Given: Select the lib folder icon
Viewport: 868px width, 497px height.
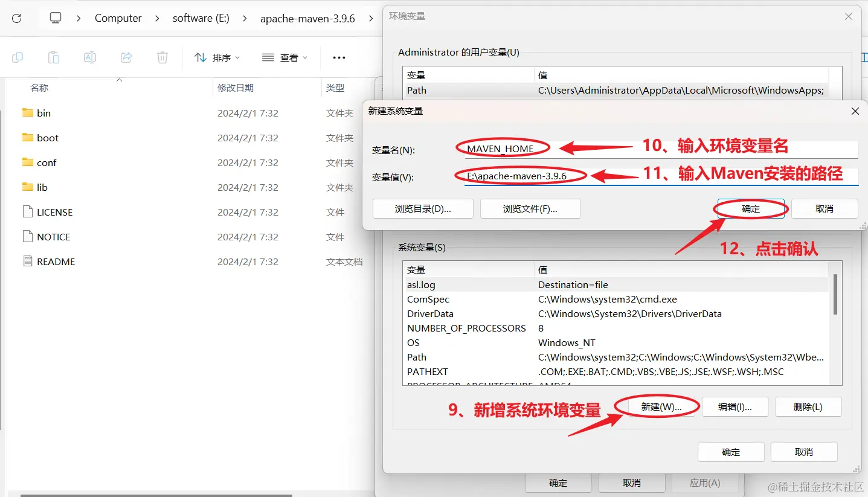Looking at the screenshot, I should (x=28, y=187).
